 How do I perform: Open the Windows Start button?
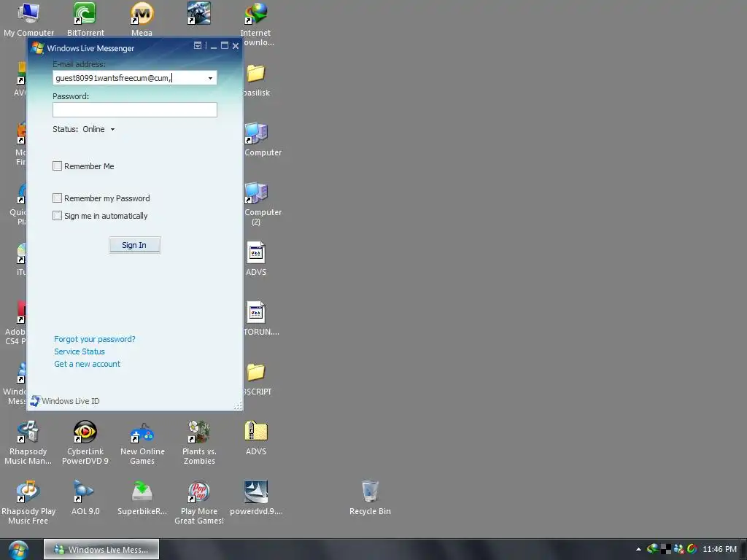(x=18, y=550)
